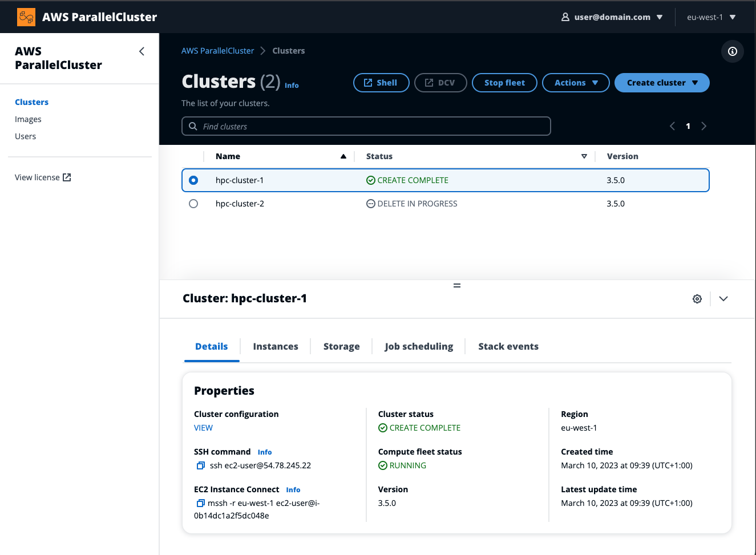
Task: Open the Actions dropdown
Action: pyautogui.click(x=575, y=82)
